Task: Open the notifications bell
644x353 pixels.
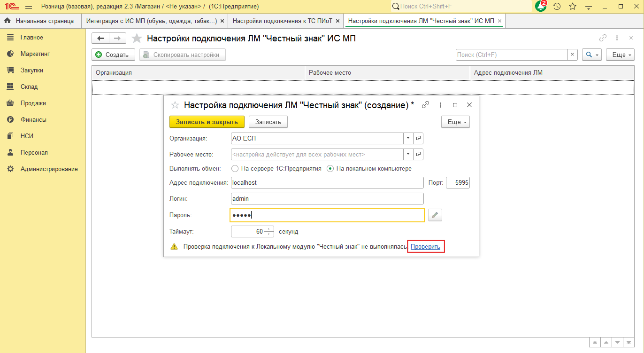Action: (541, 6)
